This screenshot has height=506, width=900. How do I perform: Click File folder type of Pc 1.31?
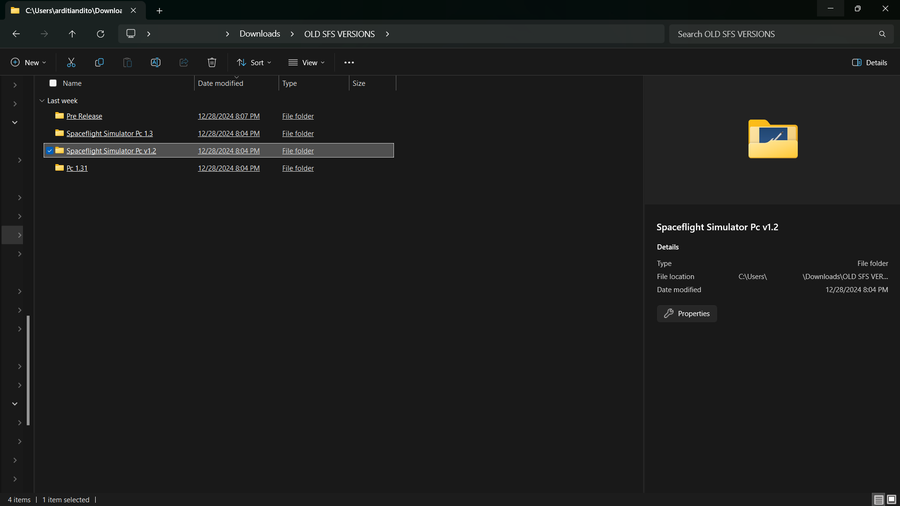tap(298, 168)
